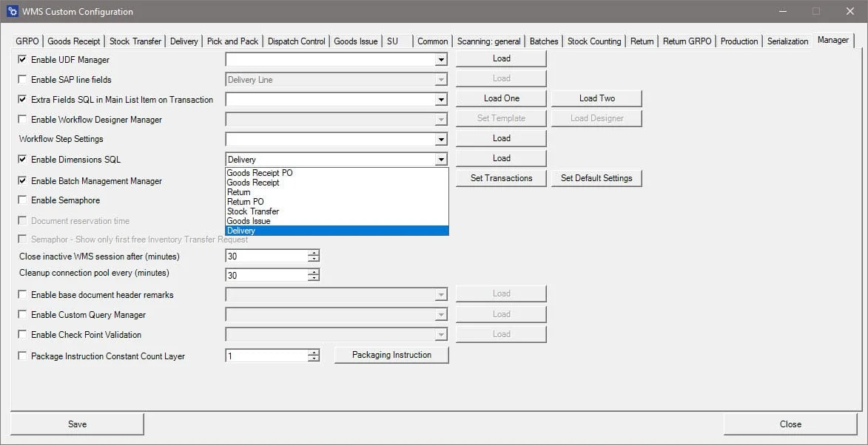Screen dimensions: 868x445
Task: Increase Package Instruction count layer value
Action: pos(314,353)
